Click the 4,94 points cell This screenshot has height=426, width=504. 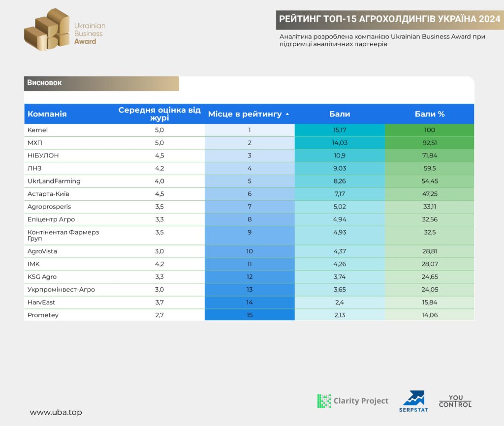tap(340, 219)
